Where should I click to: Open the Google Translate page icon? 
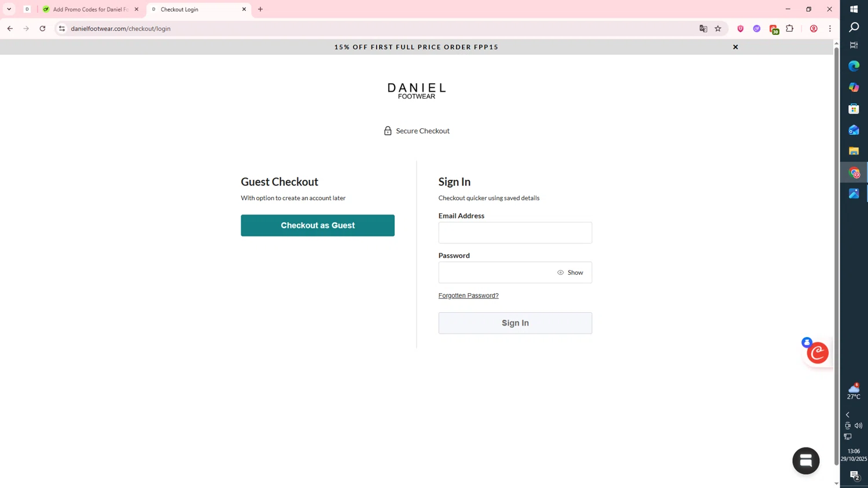703,28
